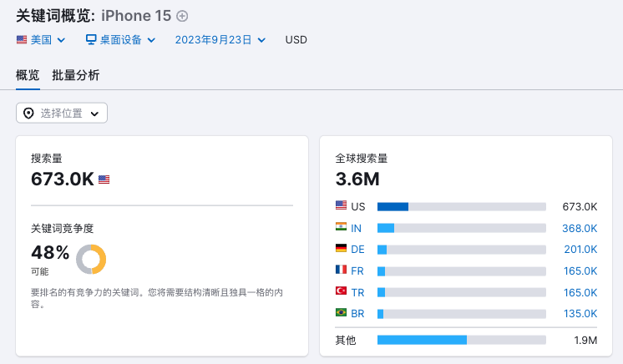Image resolution: width=623 pixels, height=364 pixels.
Task: Open the DE country link
Action: pos(357,250)
